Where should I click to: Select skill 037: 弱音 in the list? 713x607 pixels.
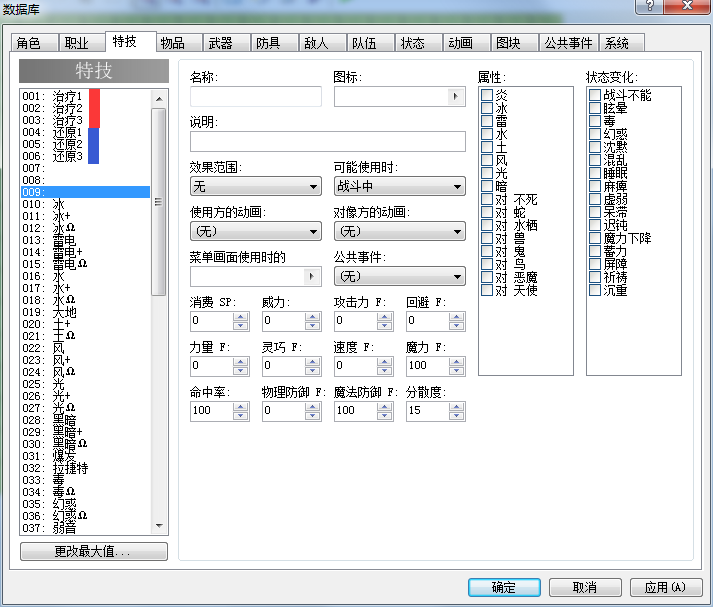pyautogui.click(x=85, y=528)
